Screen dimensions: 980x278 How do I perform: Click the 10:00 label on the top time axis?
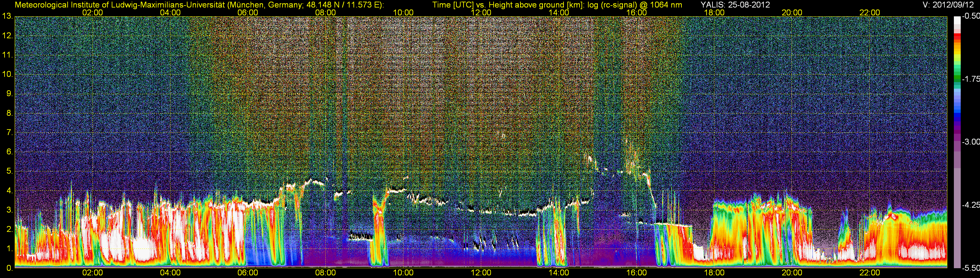click(403, 12)
